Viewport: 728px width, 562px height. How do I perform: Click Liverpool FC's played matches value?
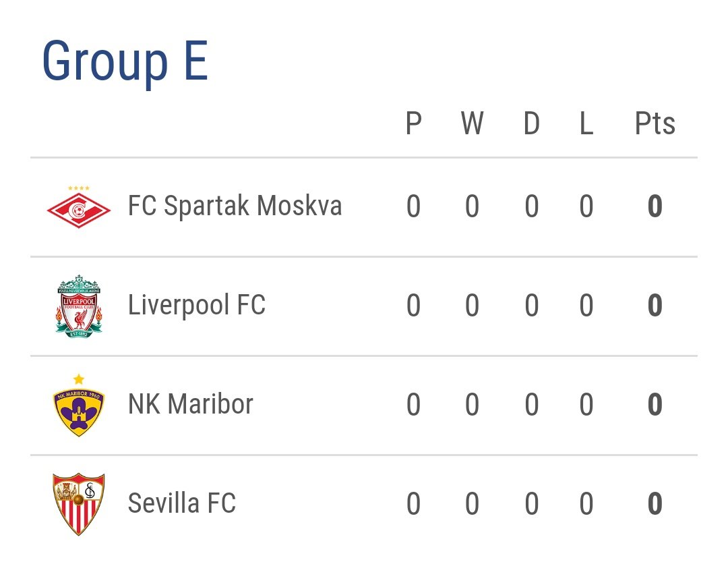tap(414, 306)
